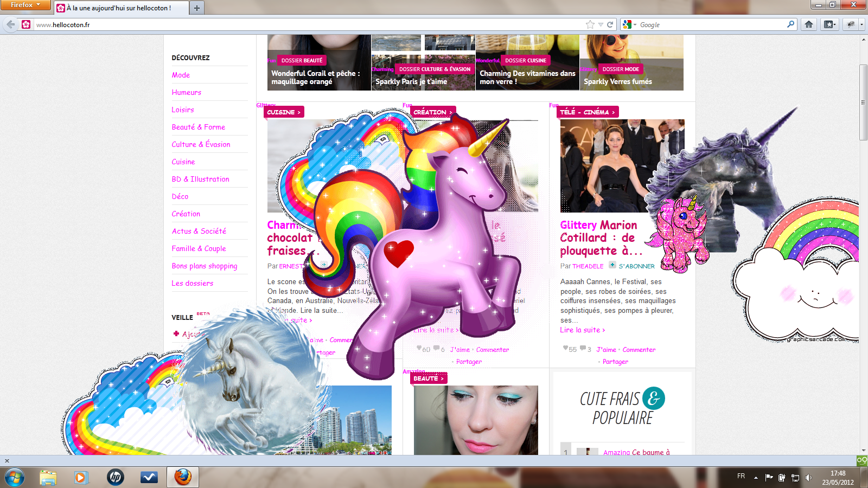This screenshot has width=868, height=488.
Task: Show hidden tray icons arrow
Action: (x=756, y=478)
